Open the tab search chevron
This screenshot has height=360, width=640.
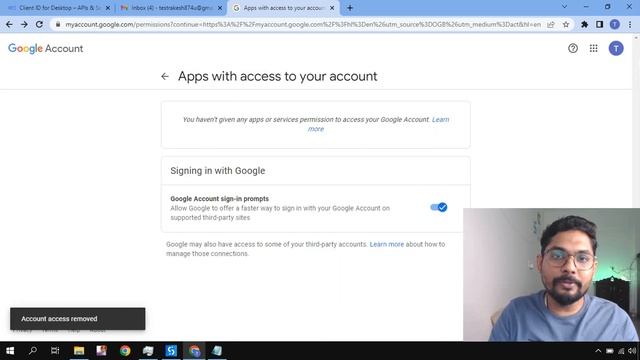tap(564, 7)
